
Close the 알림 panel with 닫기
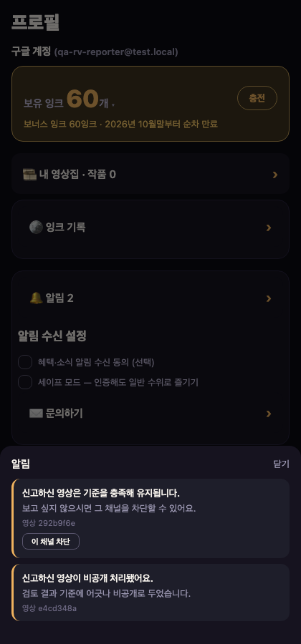click(x=281, y=464)
